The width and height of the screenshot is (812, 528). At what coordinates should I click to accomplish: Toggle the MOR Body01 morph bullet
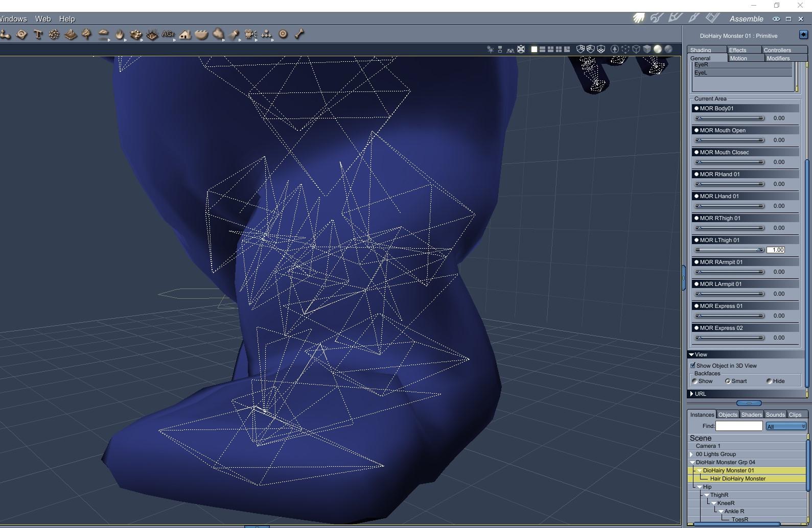(696, 108)
